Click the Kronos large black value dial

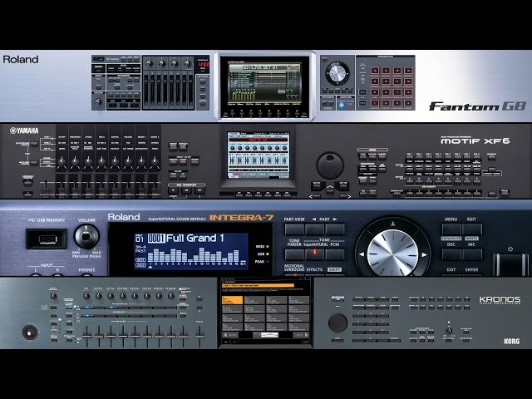tap(338, 323)
